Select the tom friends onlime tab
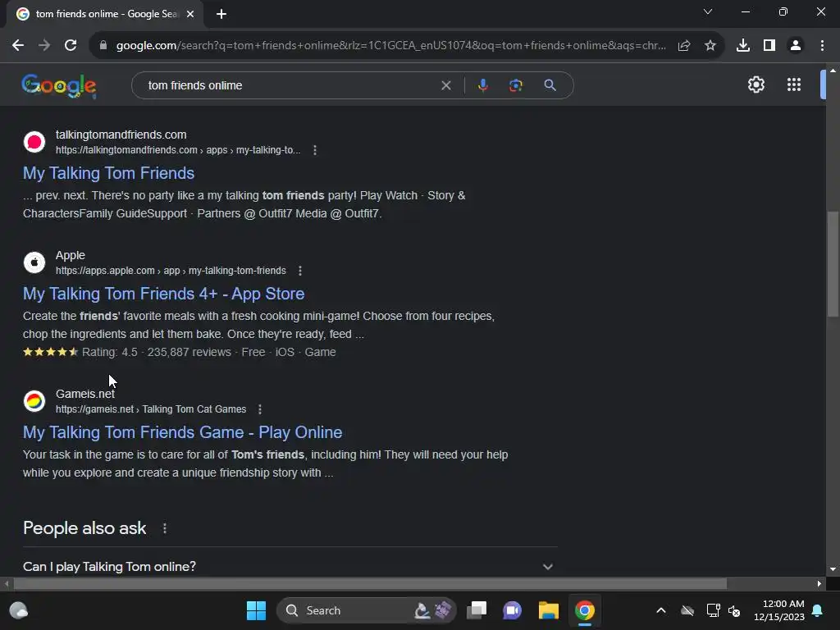Screen dimensions: 840x630 105,15
